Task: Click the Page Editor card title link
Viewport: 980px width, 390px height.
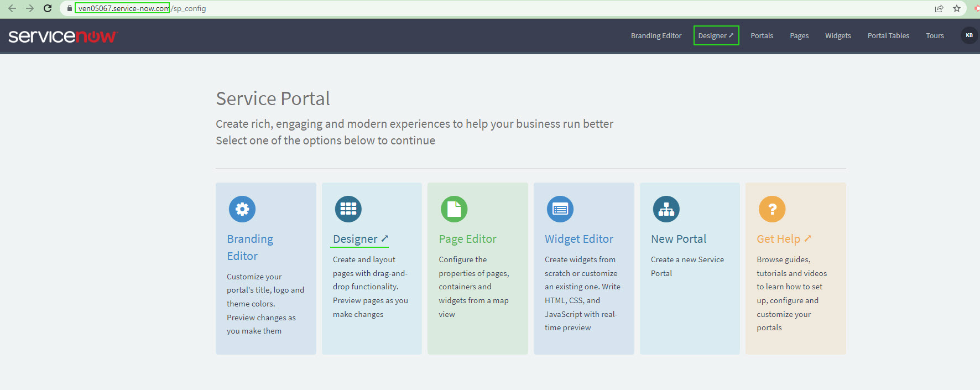Action: click(x=467, y=239)
